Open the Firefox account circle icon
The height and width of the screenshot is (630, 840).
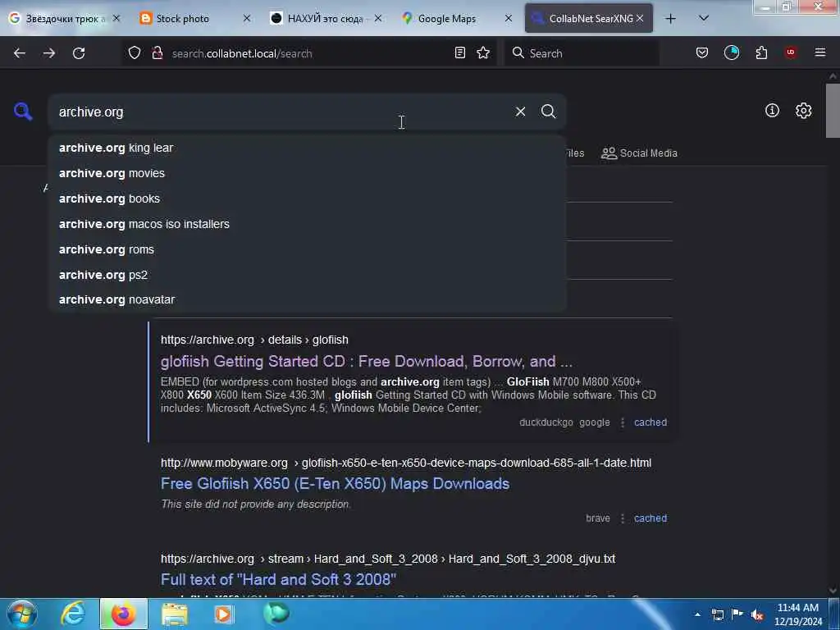(x=731, y=52)
